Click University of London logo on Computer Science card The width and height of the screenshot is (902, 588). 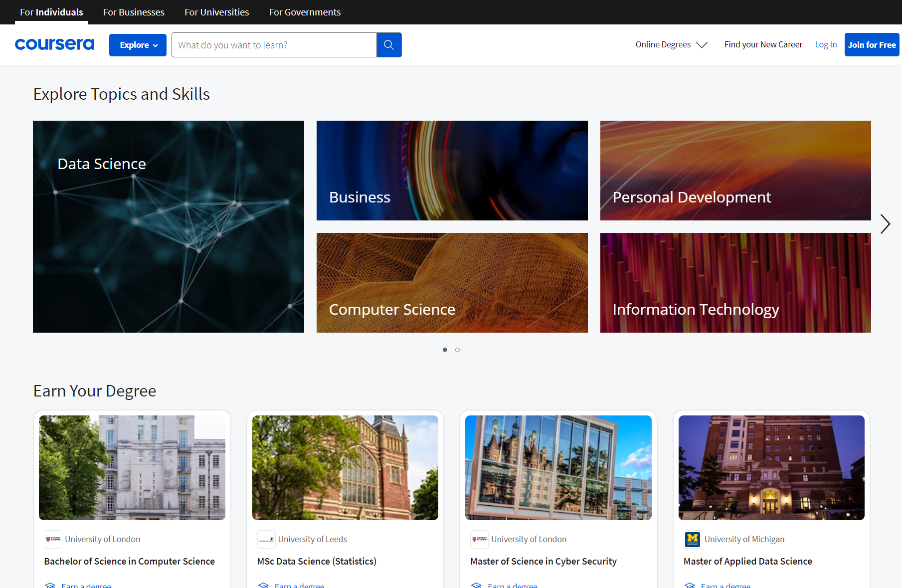(53, 539)
